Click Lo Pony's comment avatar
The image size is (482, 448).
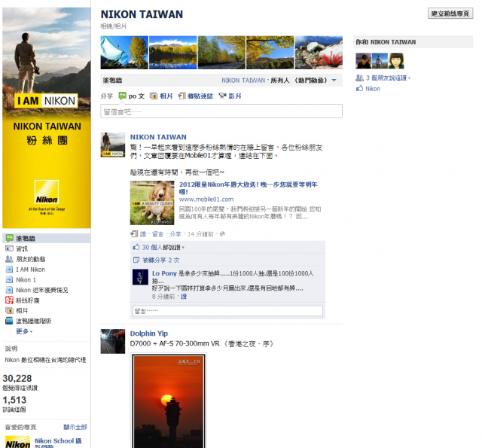coord(140,277)
